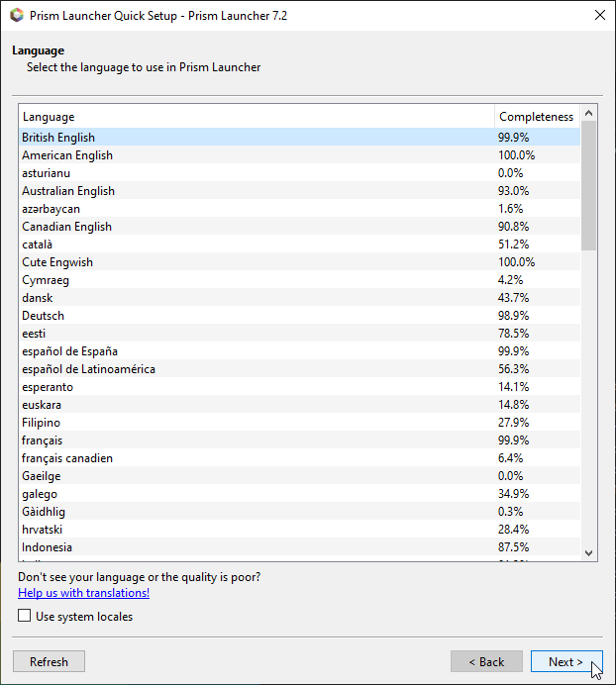Sort list by Completeness column header
Screen dimensions: 616x685
point(536,117)
